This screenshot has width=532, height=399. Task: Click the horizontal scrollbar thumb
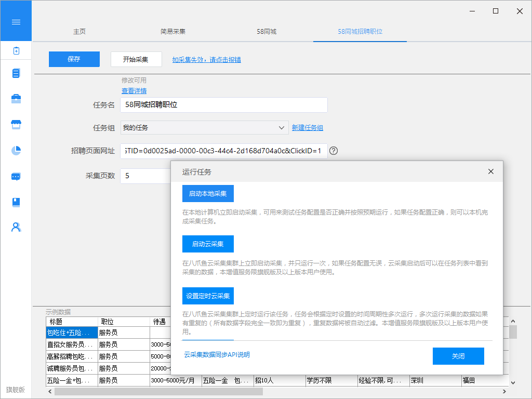[x=158, y=392]
